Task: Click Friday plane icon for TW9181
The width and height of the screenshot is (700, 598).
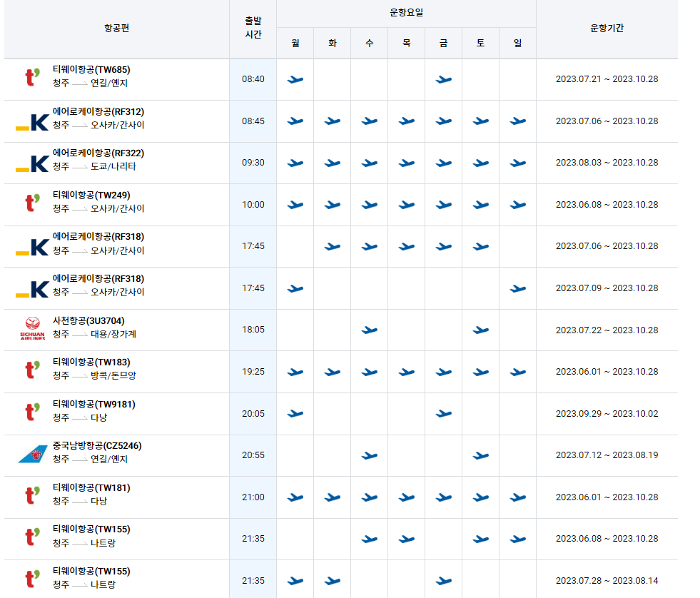Action: coord(443,414)
